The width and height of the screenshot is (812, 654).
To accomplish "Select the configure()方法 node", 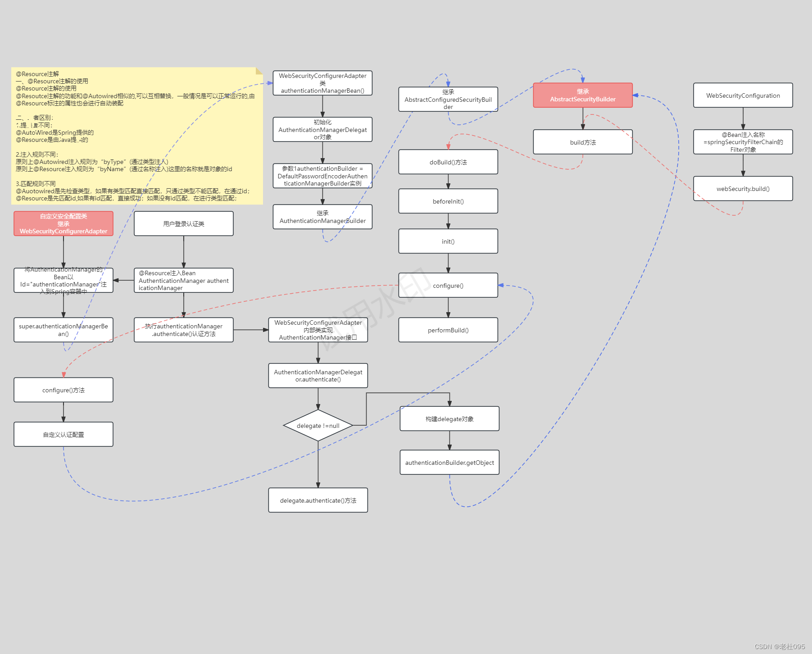I will [x=64, y=390].
